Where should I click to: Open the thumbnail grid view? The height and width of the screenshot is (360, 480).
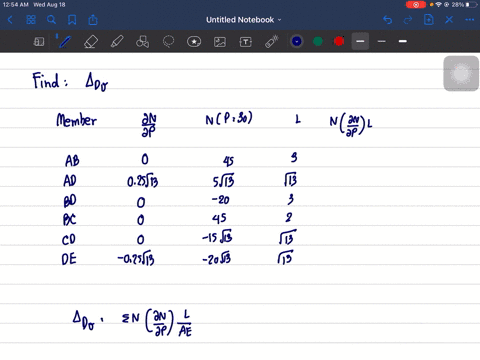coord(31,20)
